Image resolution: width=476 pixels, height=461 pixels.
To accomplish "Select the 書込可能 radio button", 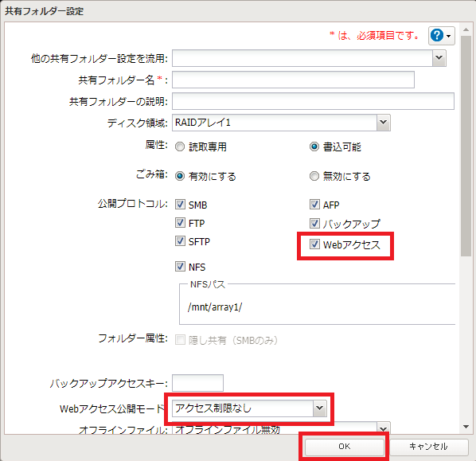I will click(314, 147).
